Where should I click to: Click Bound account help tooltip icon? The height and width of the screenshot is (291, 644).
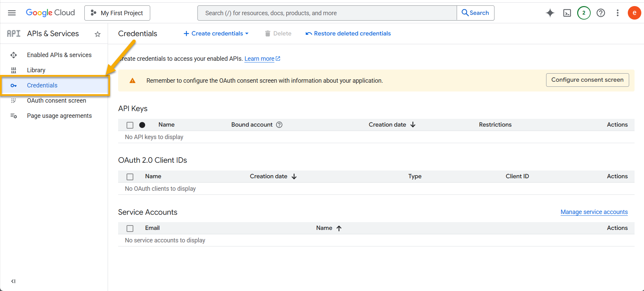point(279,125)
